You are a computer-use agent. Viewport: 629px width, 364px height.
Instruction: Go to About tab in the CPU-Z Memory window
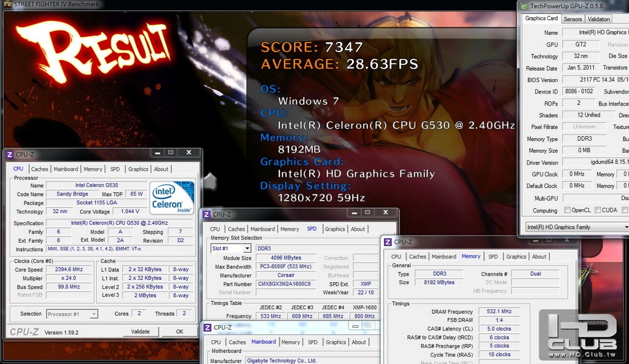(x=539, y=257)
